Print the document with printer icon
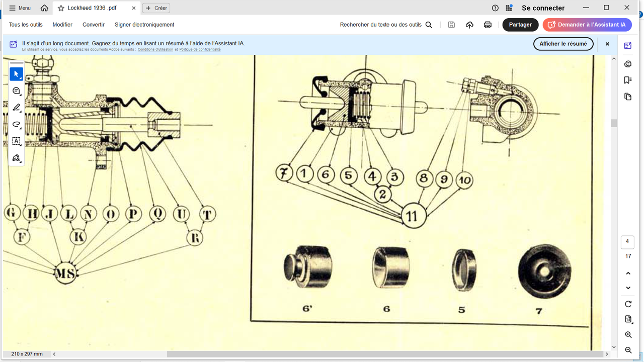Image resolution: width=644 pixels, height=362 pixels. tap(488, 25)
